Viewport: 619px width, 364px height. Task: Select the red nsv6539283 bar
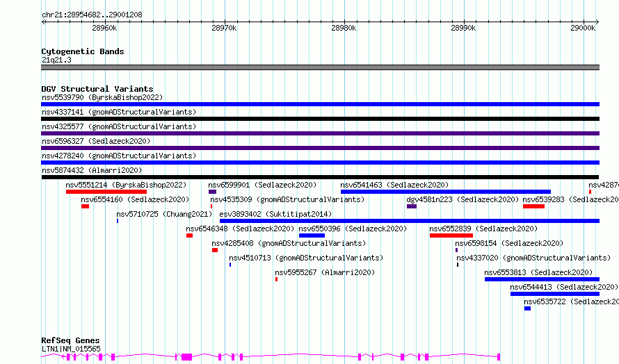click(533, 206)
